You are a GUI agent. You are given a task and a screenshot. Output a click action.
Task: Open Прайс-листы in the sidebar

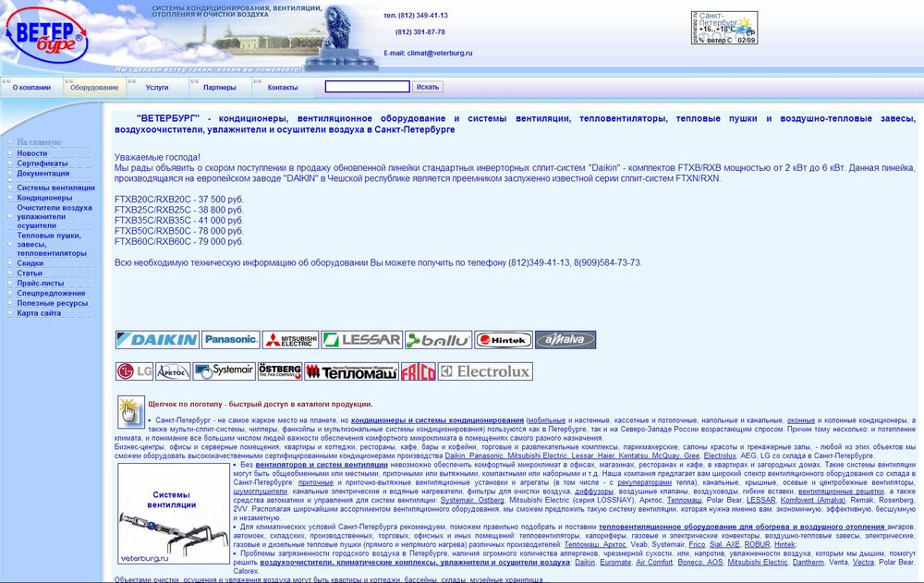click(x=40, y=284)
